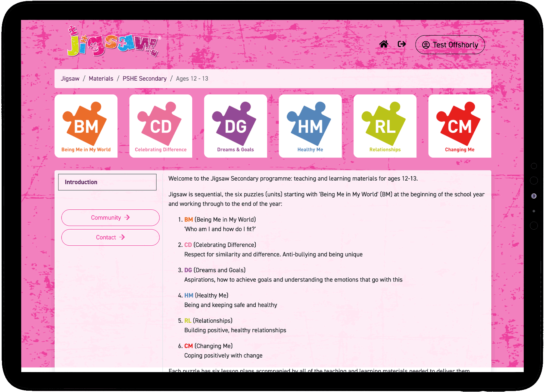Click the RL abbreviation in the list
Image resolution: width=545 pixels, height=392 pixels.
(188, 321)
